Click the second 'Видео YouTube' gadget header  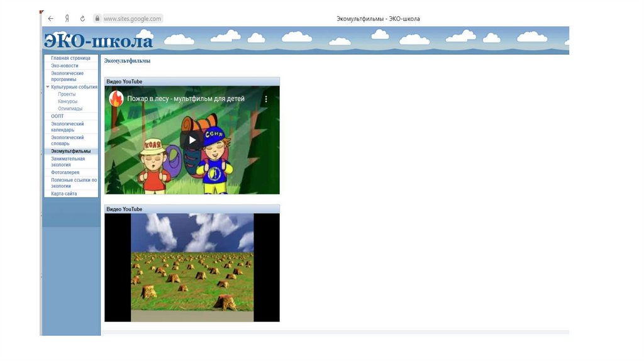[x=192, y=209]
